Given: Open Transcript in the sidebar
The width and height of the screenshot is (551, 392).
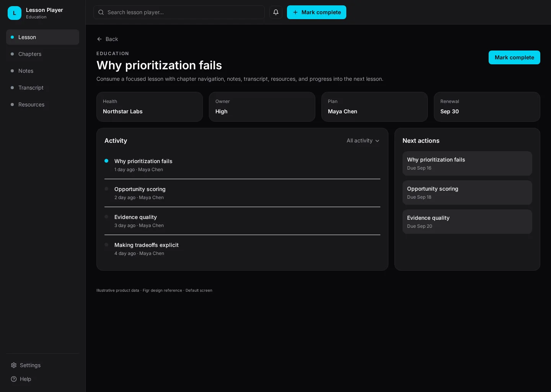Looking at the screenshot, I should point(42,88).
